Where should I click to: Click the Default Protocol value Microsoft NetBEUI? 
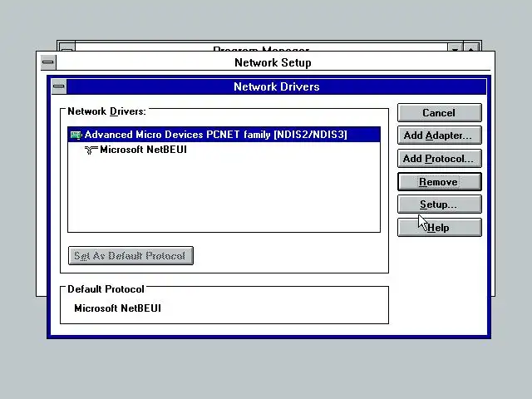pos(117,308)
